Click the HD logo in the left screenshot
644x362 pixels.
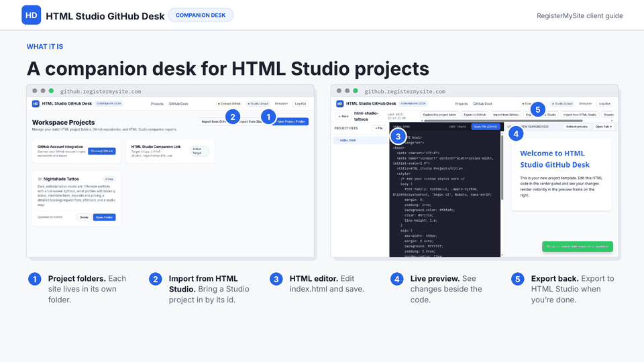(x=36, y=104)
